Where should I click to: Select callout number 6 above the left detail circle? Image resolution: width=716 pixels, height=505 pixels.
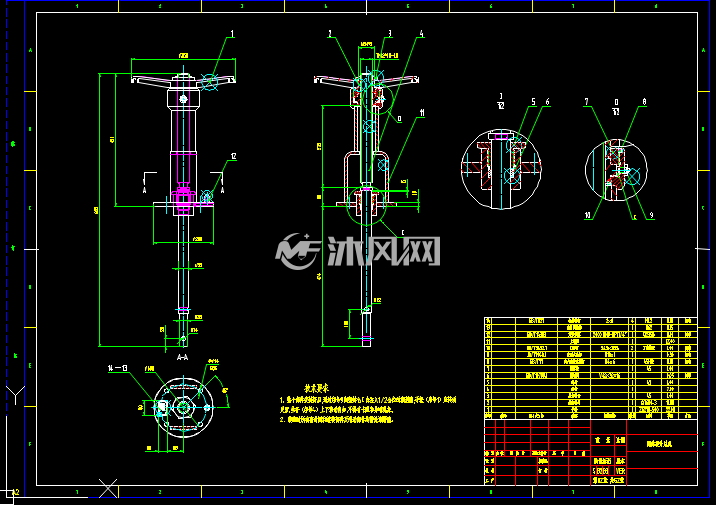click(x=547, y=102)
